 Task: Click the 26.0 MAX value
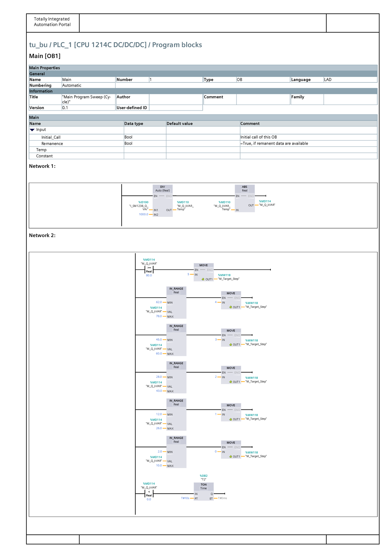[x=159, y=428]
